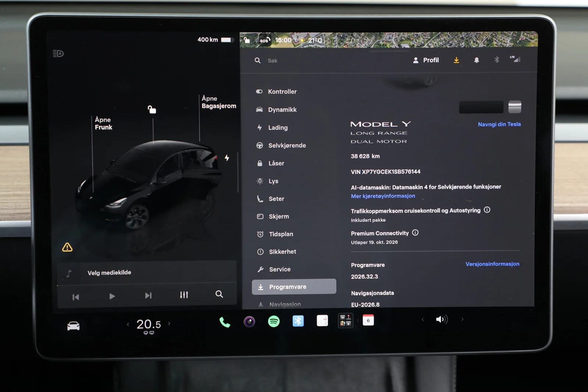Skip to next track button
Image resolution: width=588 pixels, height=392 pixels.
(x=148, y=295)
